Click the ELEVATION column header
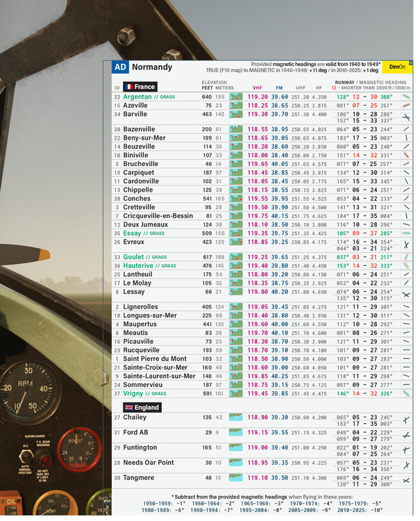Screen dimensions: 420x521 tap(214, 83)
